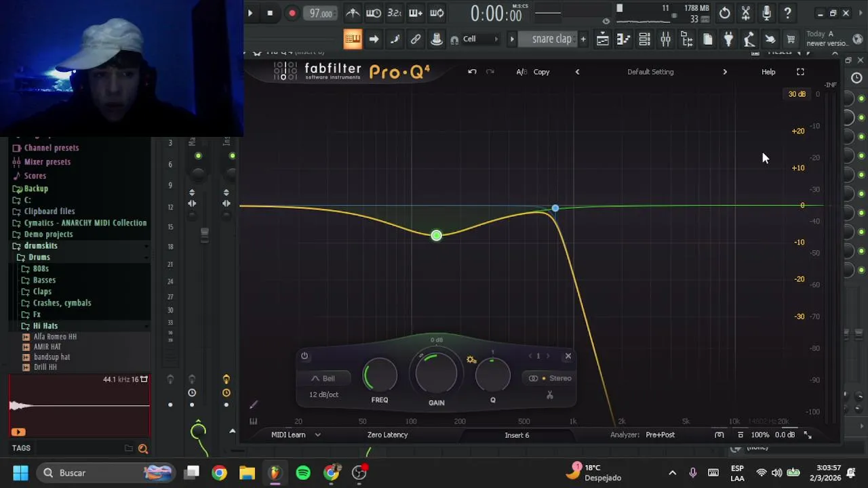The height and width of the screenshot is (488, 868).
Task: Click the split band scissors icon
Action: (550, 395)
